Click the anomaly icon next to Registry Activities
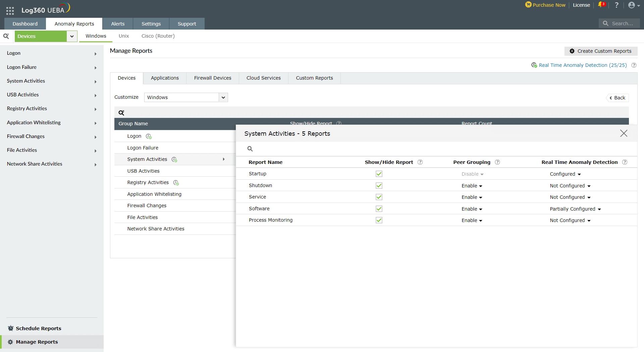 click(176, 183)
